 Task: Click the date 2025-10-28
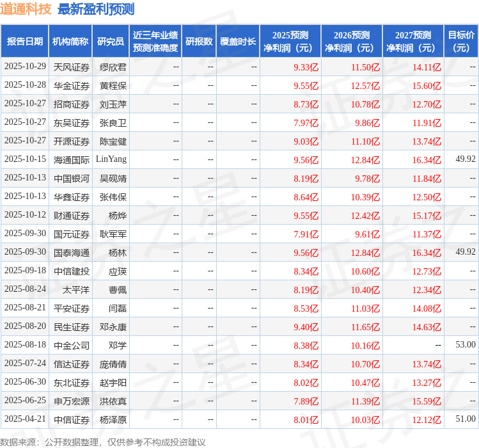click(25, 84)
